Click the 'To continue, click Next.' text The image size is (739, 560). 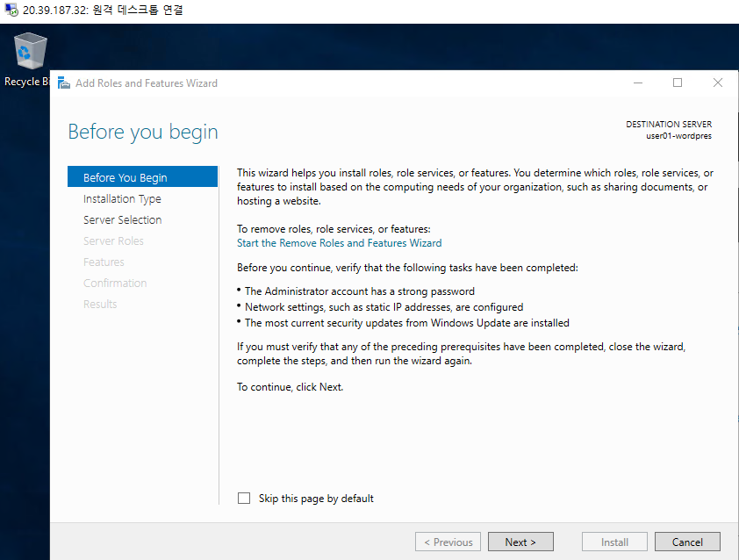tap(290, 387)
